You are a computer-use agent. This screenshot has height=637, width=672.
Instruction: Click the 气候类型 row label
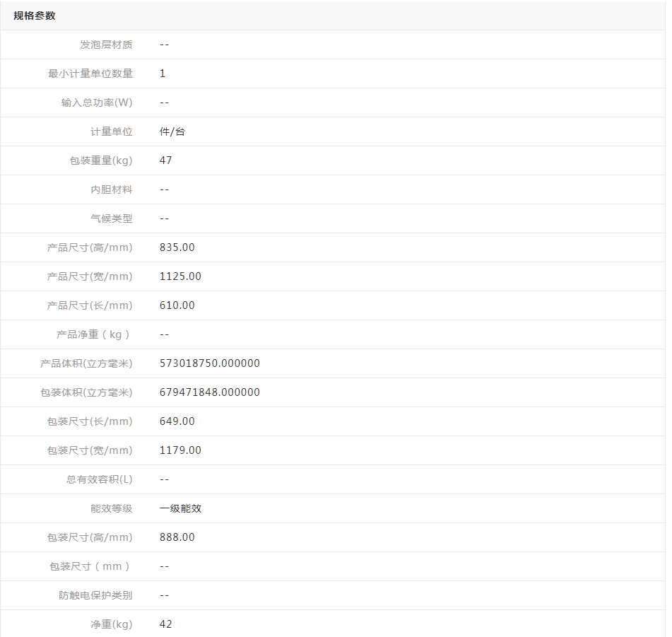[112, 218]
